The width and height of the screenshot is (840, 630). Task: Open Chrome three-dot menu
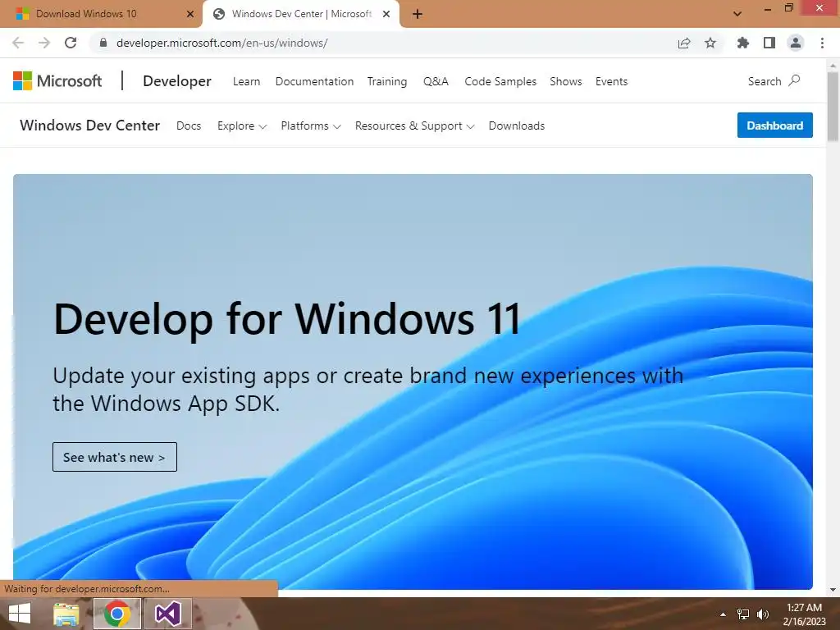point(822,43)
